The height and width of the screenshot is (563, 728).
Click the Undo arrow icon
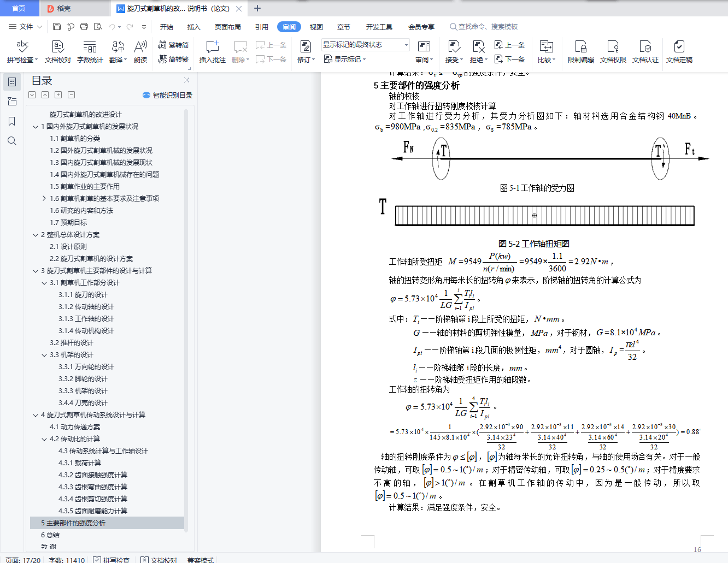tap(112, 27)
